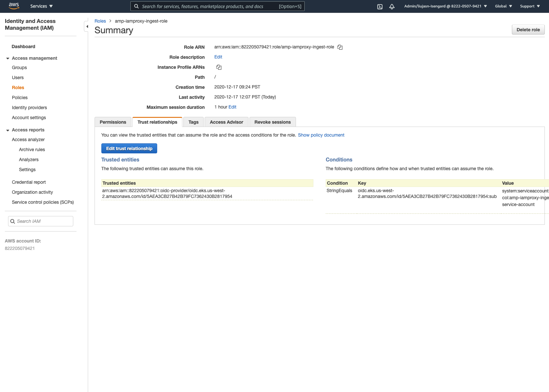Open Organization activity page

(x=32, y=192)
